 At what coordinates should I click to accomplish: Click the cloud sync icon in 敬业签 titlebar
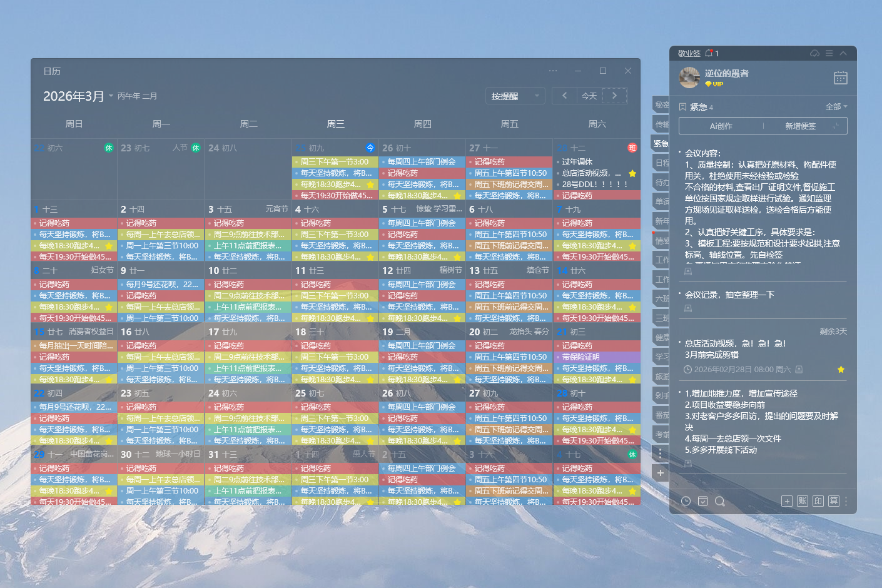click(x=813, y=53)
